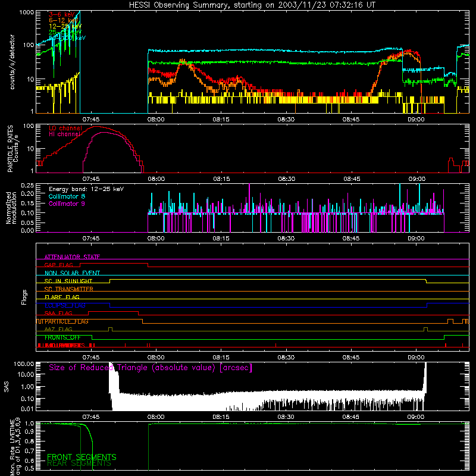Select the 'Collimator 8' legend label
This screenshot has width=476, height=476.
[x=67, y=196]
